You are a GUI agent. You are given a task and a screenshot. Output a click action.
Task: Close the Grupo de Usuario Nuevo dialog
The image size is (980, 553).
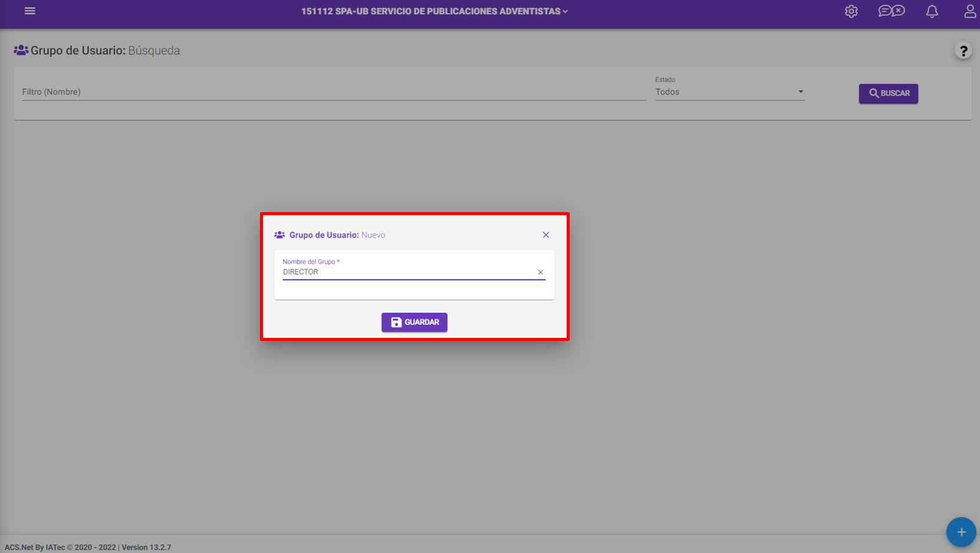point(546,235)
